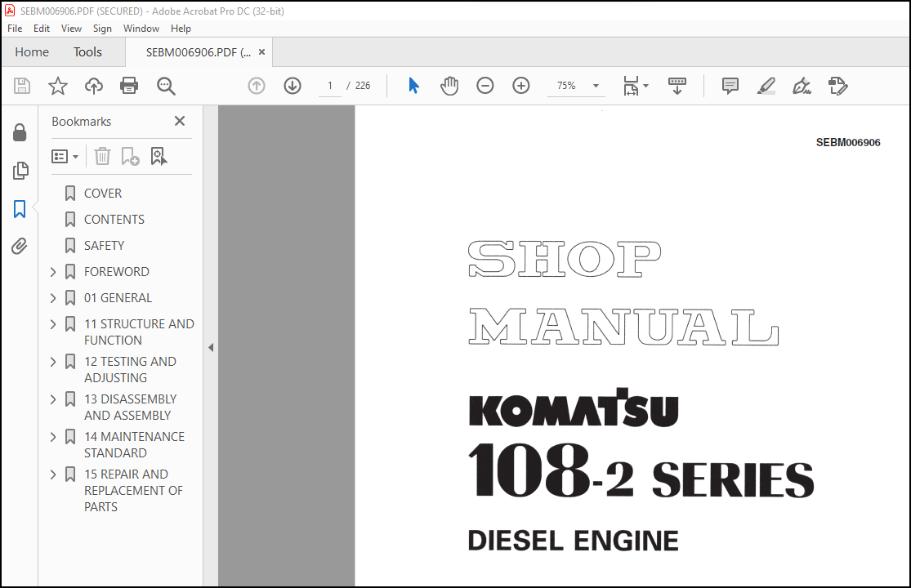Open the Sign menu
911x588 pixels.
pyautogui.click(x=102, y=29)
